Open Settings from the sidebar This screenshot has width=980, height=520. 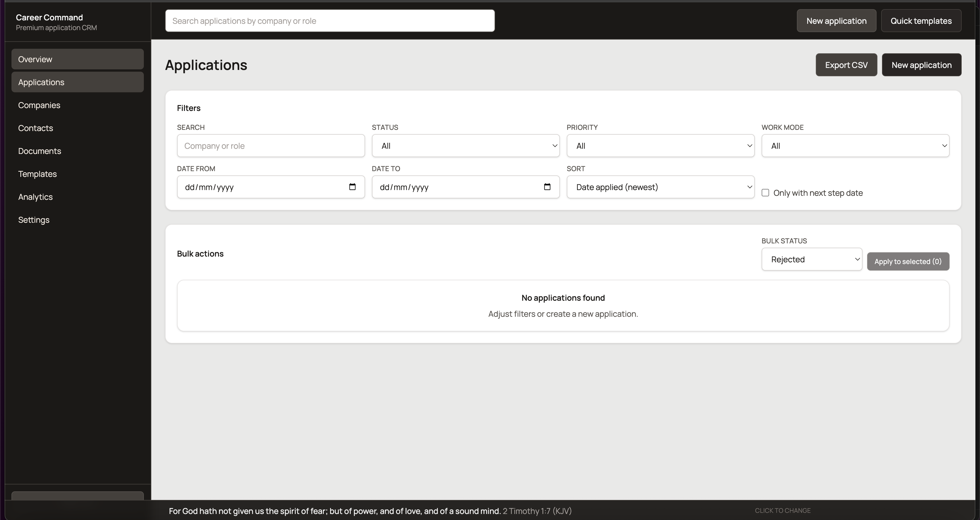34,220
